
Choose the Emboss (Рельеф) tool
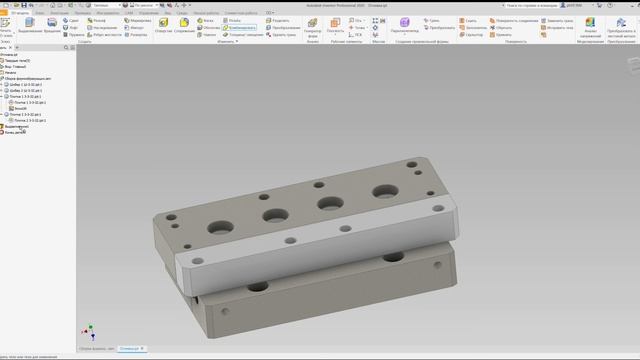(x=96, y=20)
